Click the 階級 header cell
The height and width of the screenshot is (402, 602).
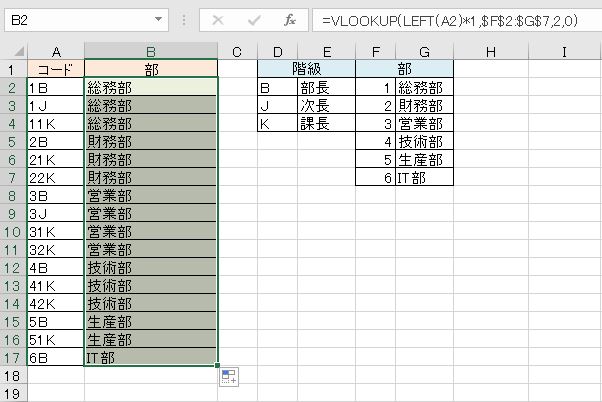[x=307, y=69]
